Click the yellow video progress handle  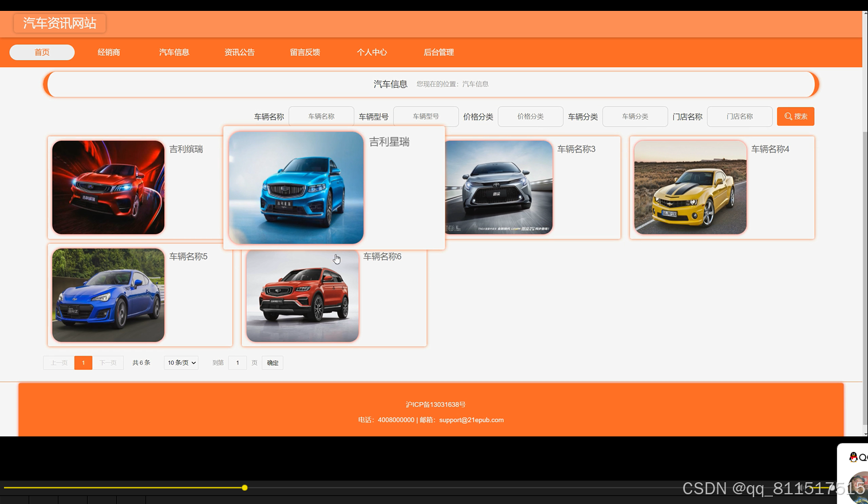pyautogui.click(x=244, y=487)
